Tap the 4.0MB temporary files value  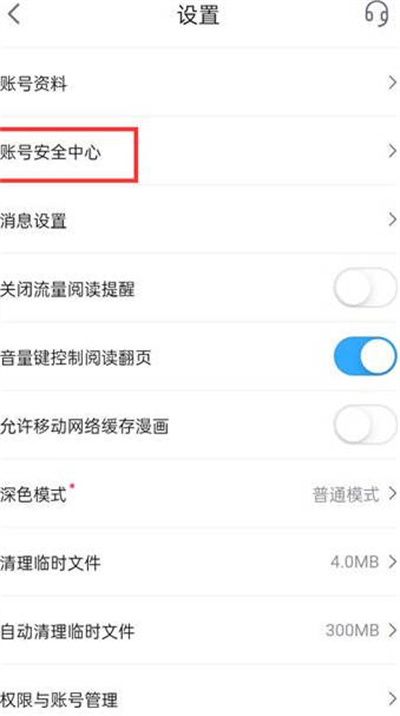(x=354, y=562)
